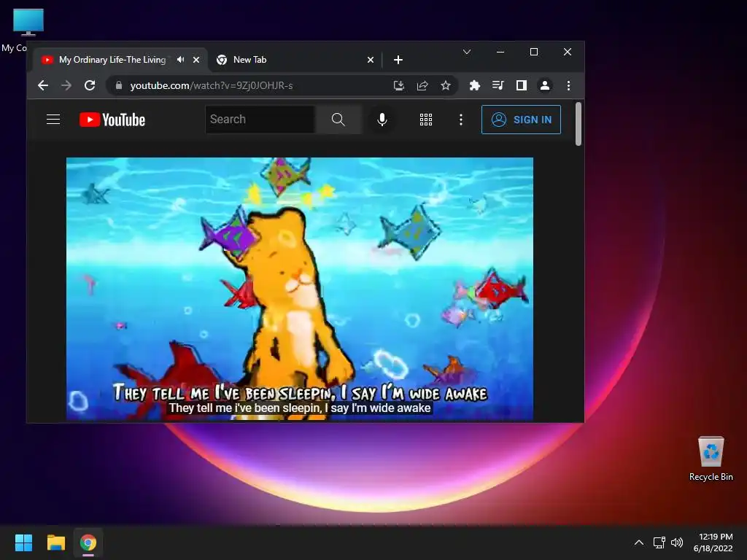Open File Explorer from the taskbar
The width and height of the screenshot is (747, 560).
(x=55, y=542)
